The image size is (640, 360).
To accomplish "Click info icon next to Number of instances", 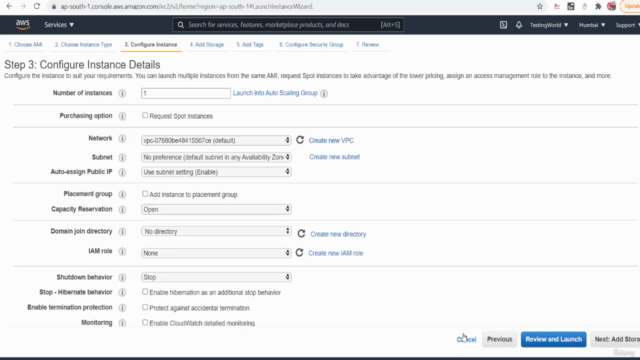I will [122, 93].
